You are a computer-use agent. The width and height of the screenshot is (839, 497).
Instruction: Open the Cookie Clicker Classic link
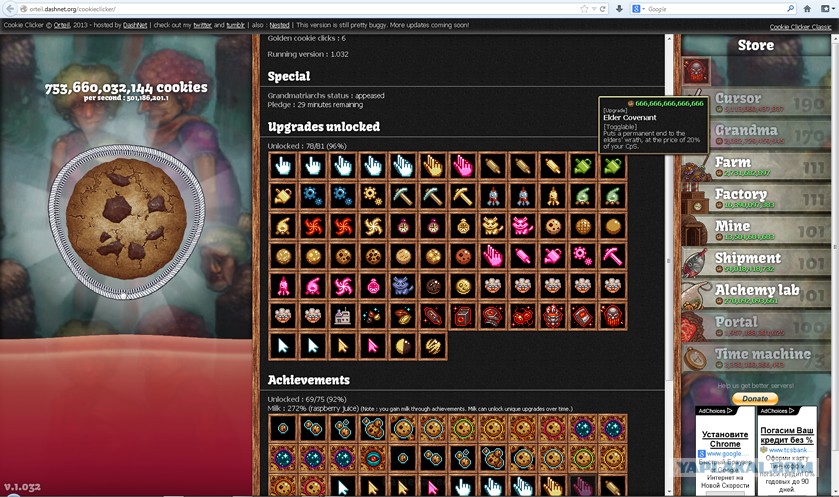800,27
